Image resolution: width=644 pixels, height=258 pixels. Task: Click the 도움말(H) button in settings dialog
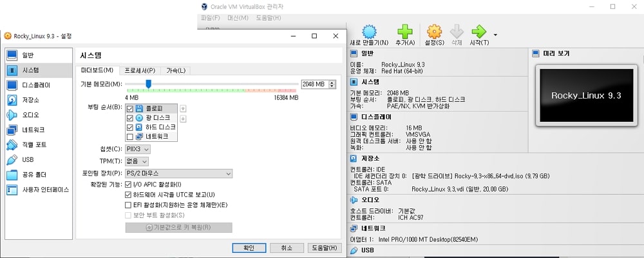pos(325,248)
